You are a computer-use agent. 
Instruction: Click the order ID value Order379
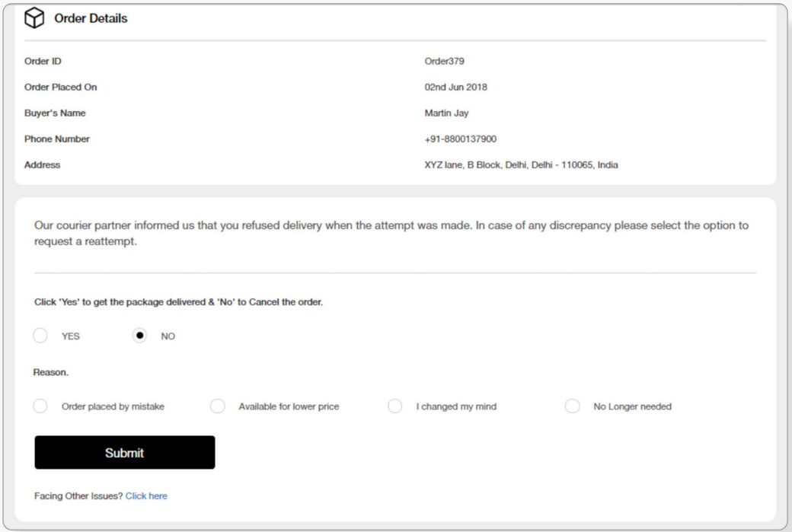click(445, 61)
